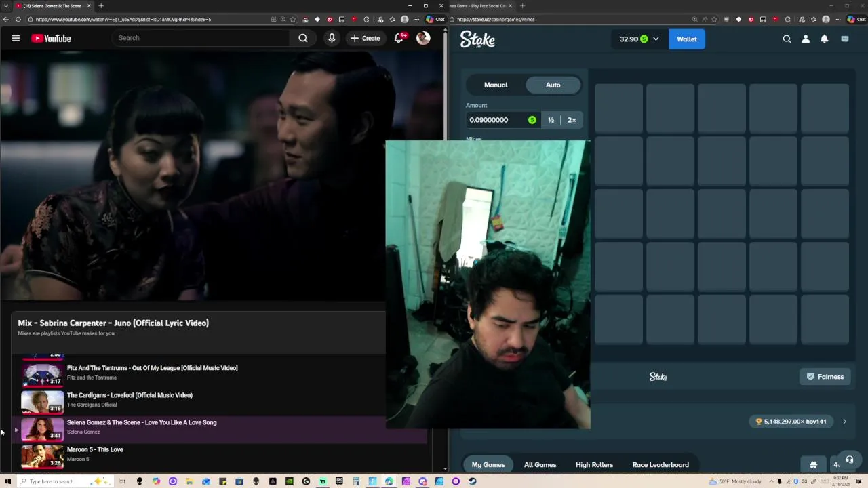868x488 pixels.
Task: Click the Mix playlist title header
Action: pyautogui.click(x=113, y=323)
